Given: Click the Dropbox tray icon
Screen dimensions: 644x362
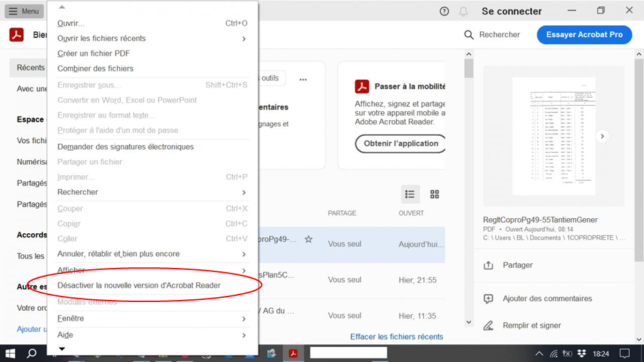Looking at the screenshot, I should 581,353.
